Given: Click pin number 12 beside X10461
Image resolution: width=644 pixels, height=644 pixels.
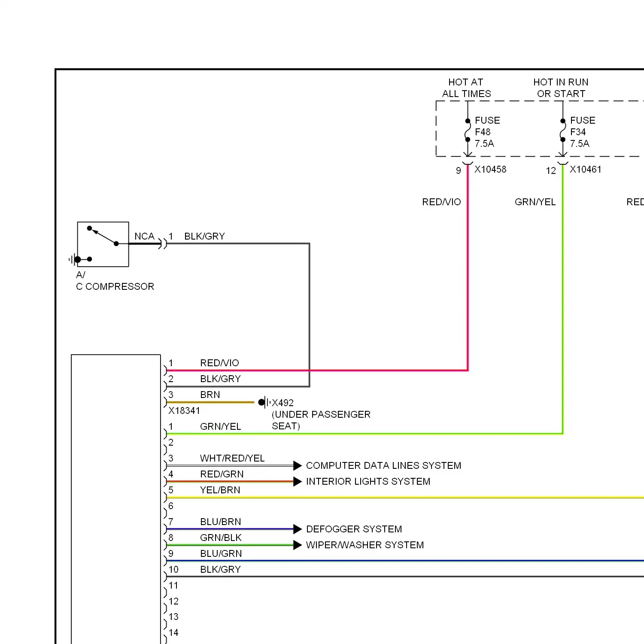Looking at the screenshot, I should pyautogui.click(x=551, y=171).
